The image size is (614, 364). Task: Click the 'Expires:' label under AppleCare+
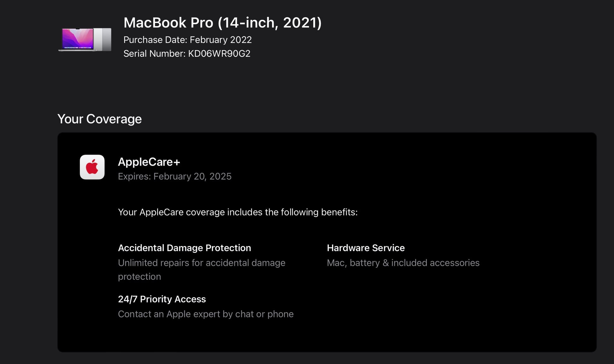pos(134,176)
